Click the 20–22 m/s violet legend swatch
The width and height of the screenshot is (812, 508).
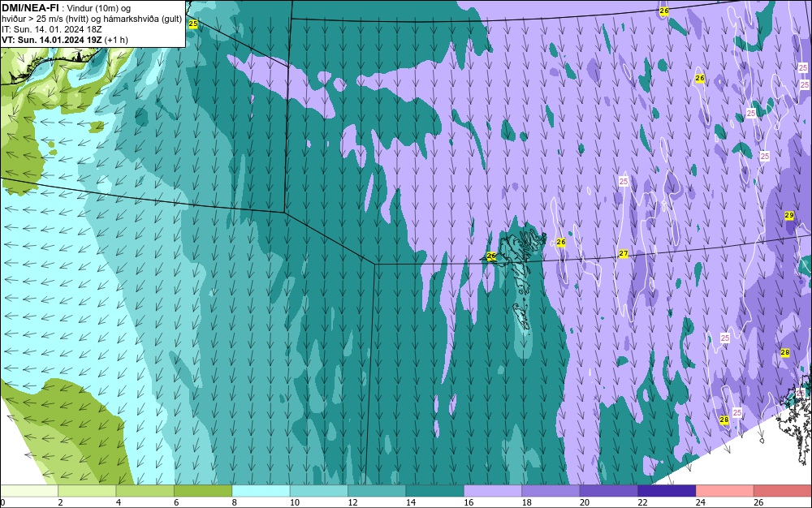tap(609, 491)
